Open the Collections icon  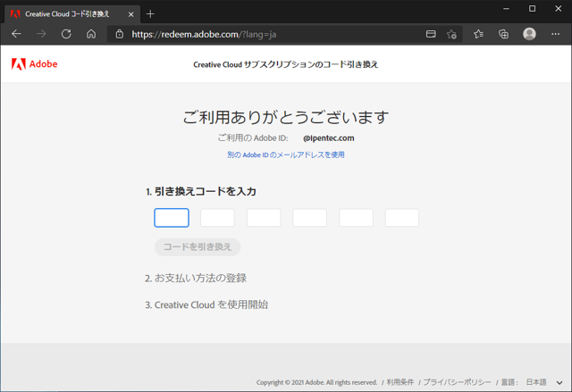click(503, 34)
